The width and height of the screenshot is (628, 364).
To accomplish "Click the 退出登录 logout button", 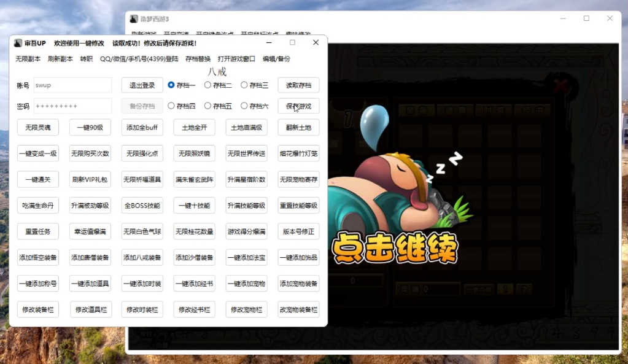I will [x=142, y=85].
